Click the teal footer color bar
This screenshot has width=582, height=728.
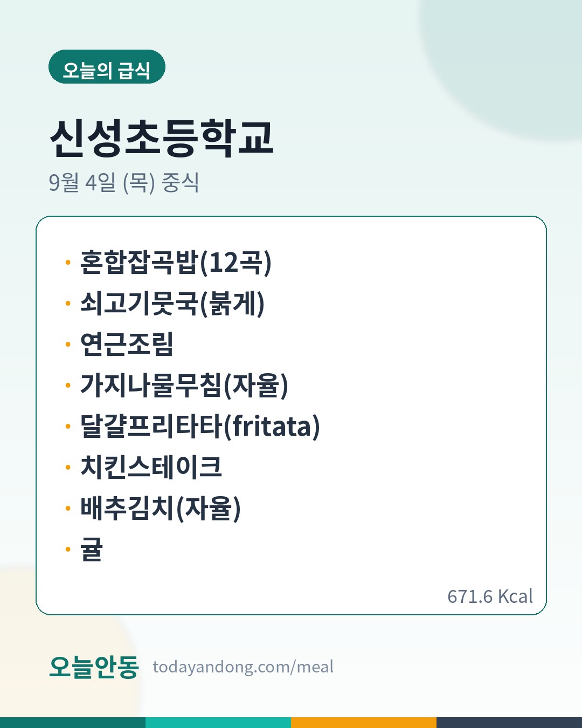tap(218, 723)
